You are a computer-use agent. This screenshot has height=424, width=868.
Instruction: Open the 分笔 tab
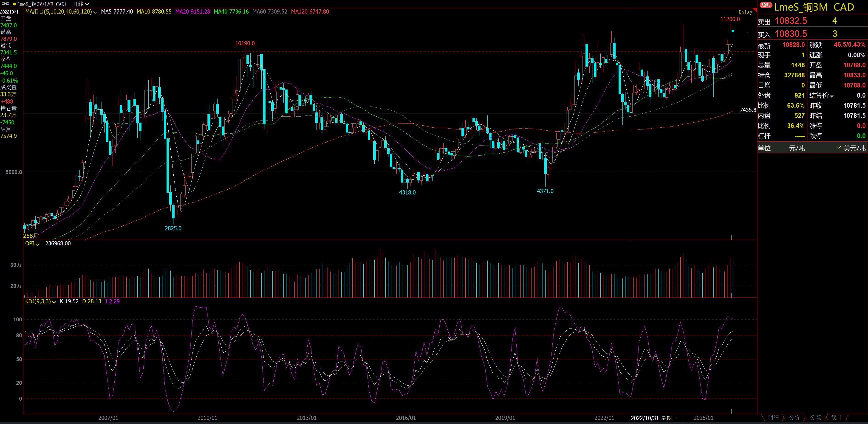pyautogui.click(x=815, y=418)
